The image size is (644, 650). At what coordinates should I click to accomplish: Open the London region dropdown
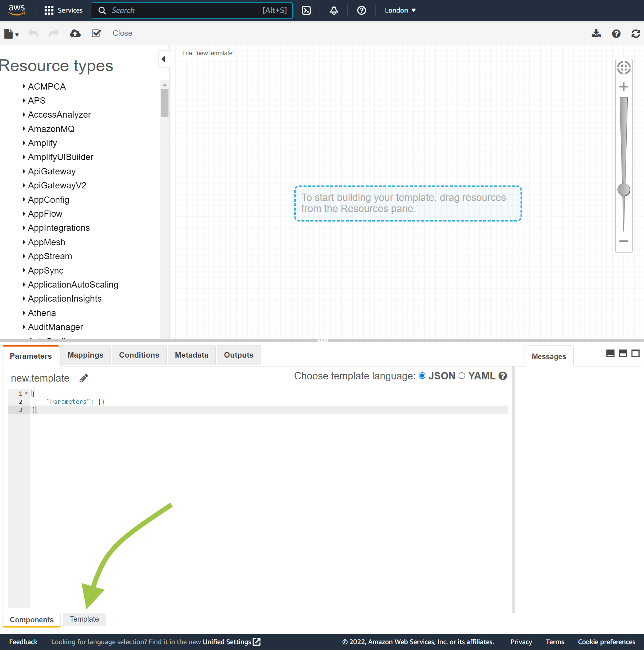point(400,10)
